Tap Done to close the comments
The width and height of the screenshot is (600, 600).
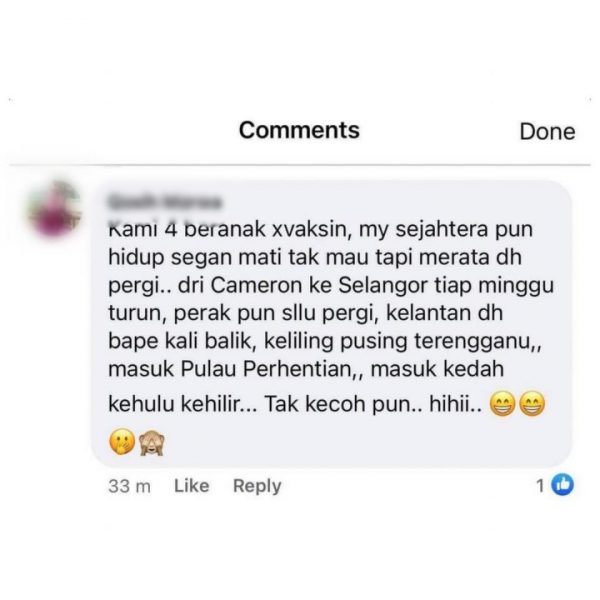(547, 132)
